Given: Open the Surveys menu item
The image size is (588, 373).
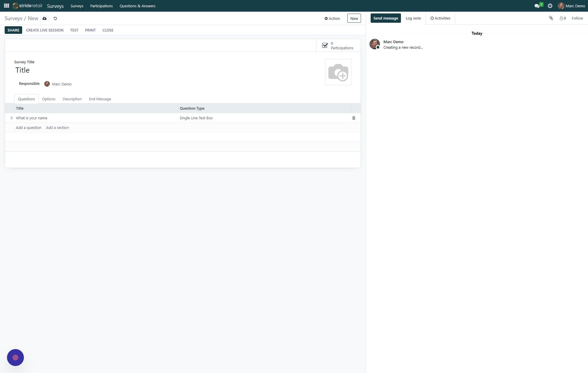Looking at the screenshot, I should tap(77, 6).
